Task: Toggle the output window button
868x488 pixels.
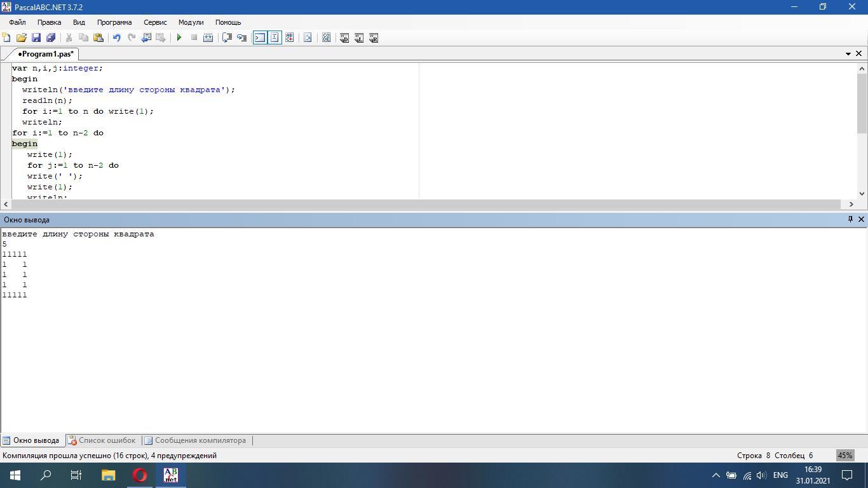Action: tap(260, 37)
